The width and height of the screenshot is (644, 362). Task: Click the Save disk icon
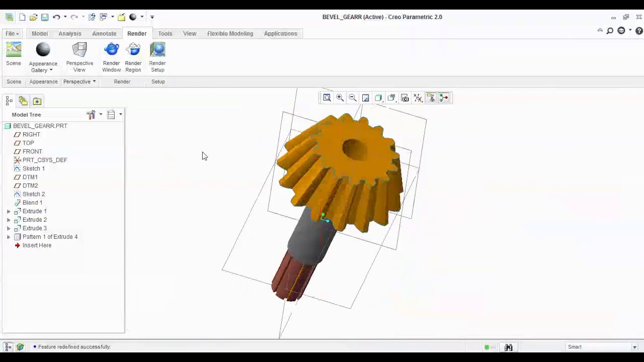[x=44, y=17]
